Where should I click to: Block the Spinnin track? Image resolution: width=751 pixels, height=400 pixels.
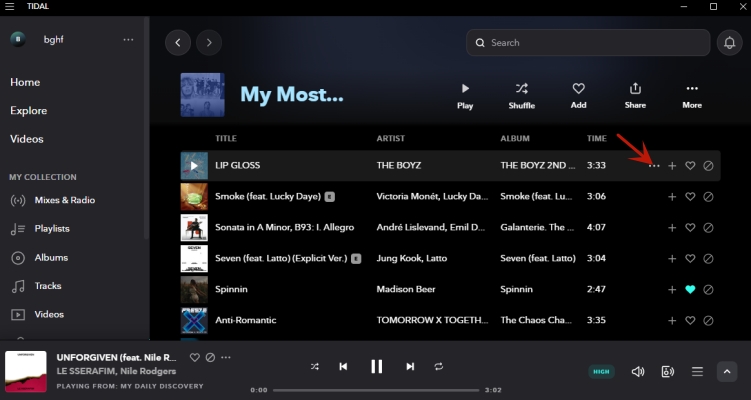tap(708, 289)
